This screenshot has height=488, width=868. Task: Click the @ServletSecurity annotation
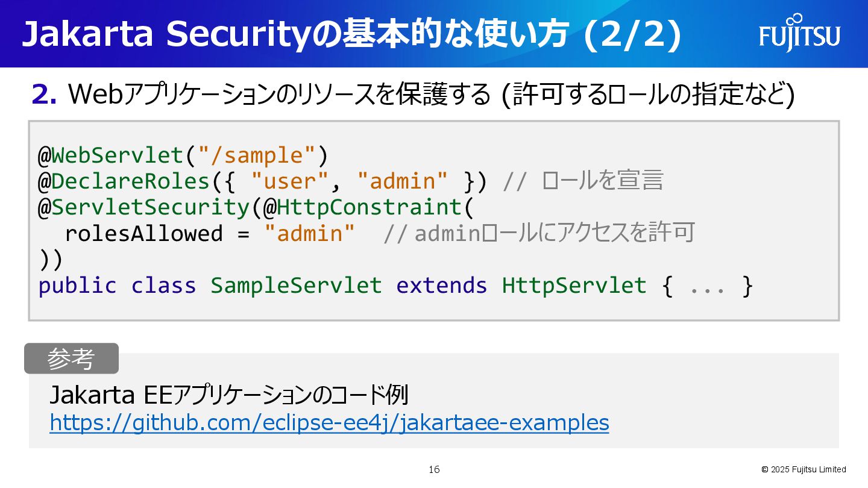tap(143, 207)
